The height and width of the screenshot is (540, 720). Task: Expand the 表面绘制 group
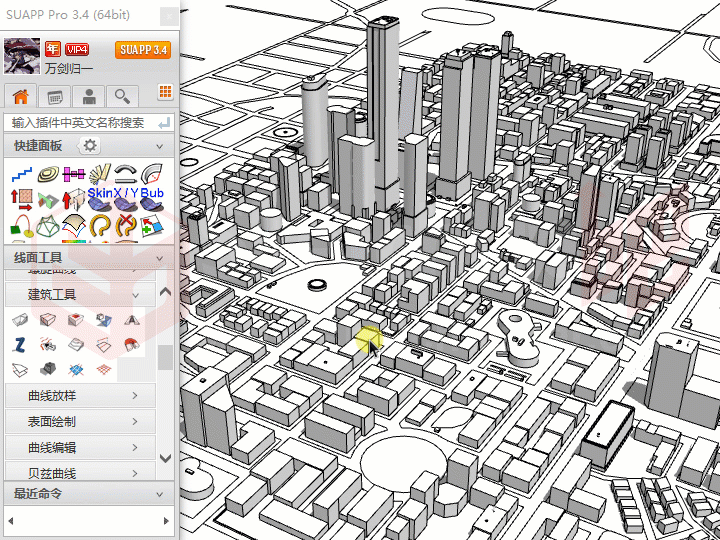135,422
